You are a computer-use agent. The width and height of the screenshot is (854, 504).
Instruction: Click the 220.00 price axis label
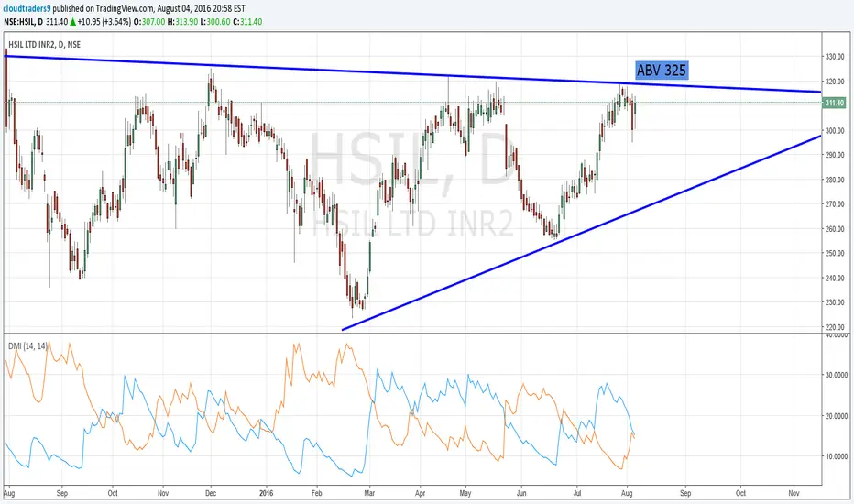tap(835, 327)
